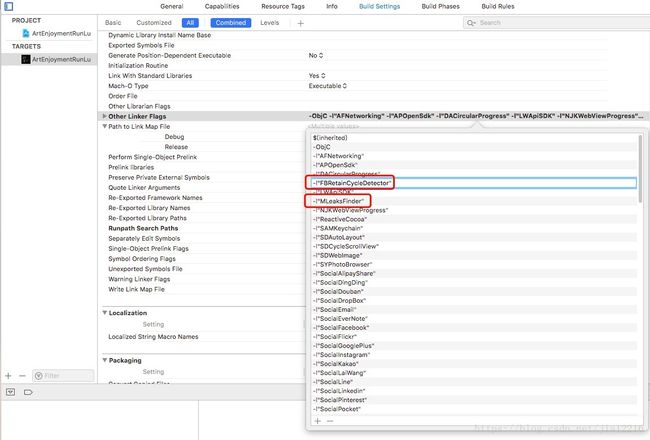Screen dimensions: 650x440
Task: Add a new target with bottom-left plus
Action: point(8,376)
